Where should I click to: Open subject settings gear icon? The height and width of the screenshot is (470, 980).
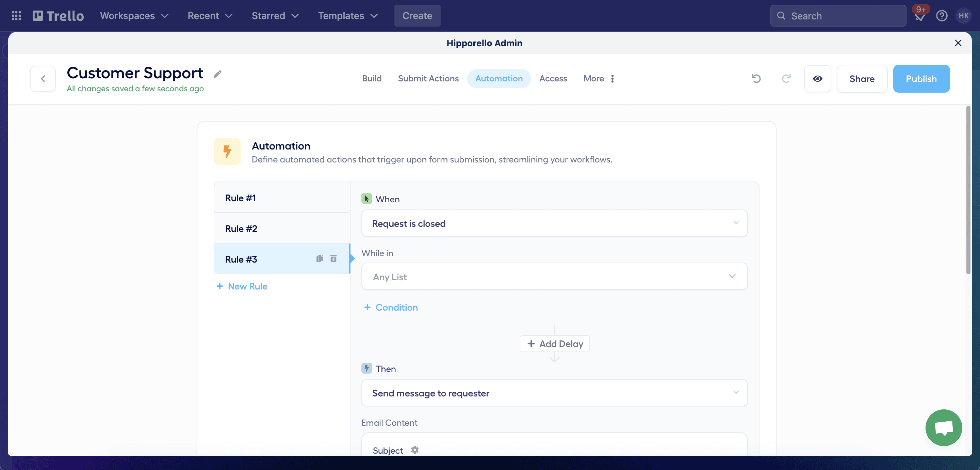tap(415, 450)
